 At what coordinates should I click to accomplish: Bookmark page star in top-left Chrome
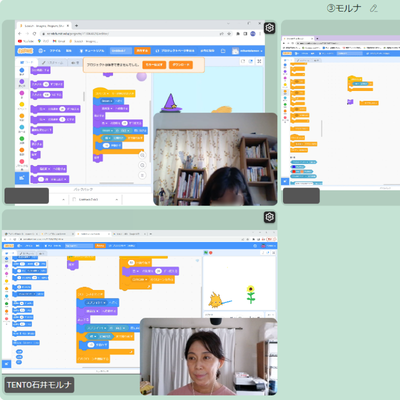[229, 34]
